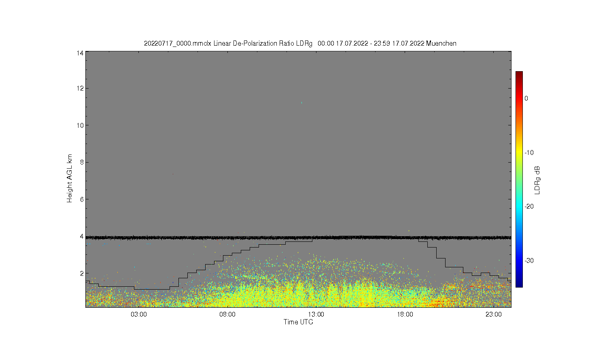
Task: Click the plot title starting with 20220717_0000.mmclx
Action: coord(300,43)
